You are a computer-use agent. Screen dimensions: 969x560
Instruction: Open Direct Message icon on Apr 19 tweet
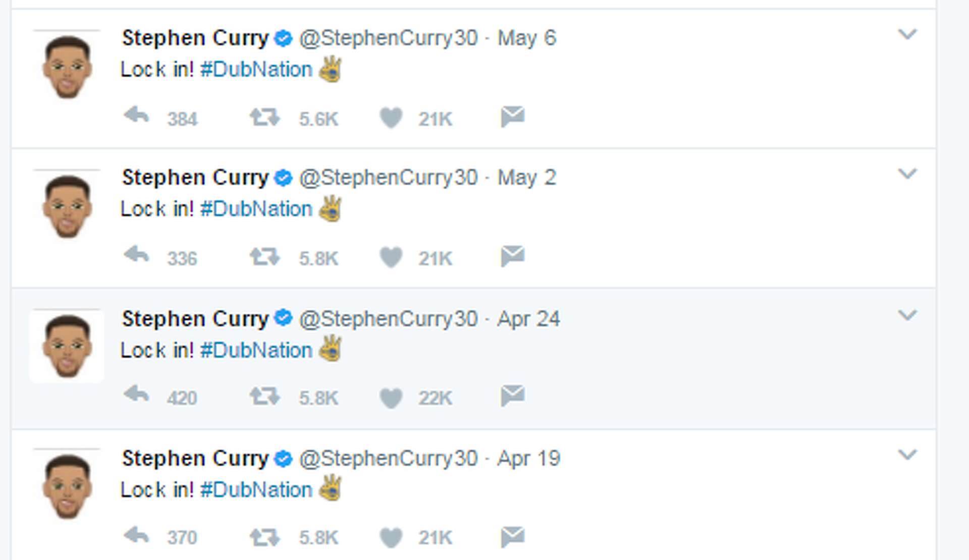click(x=513, y=536)
